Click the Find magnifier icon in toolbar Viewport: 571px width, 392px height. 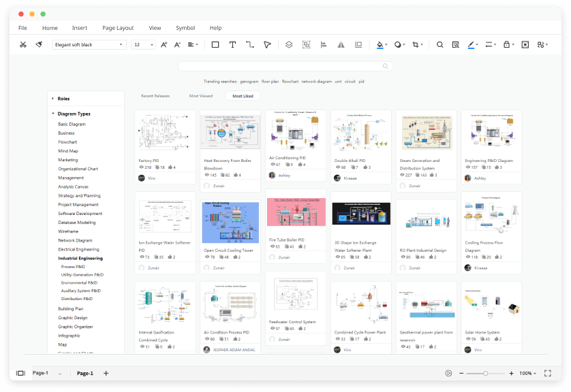coord(440,45)
